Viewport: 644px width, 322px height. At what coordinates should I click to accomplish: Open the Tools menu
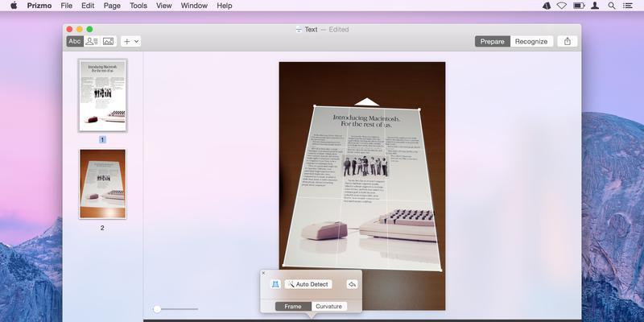pos(138,6)
